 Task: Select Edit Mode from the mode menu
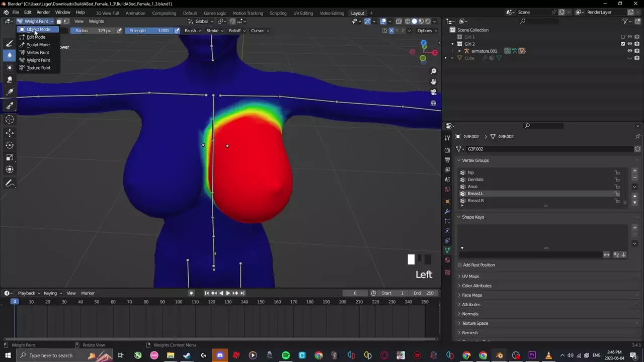36,37
